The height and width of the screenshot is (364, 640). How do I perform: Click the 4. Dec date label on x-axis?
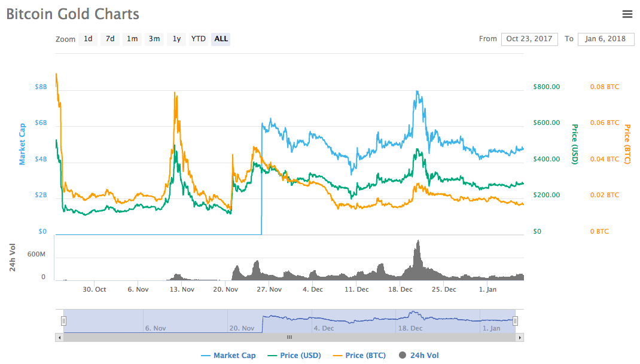click(313, 289)
